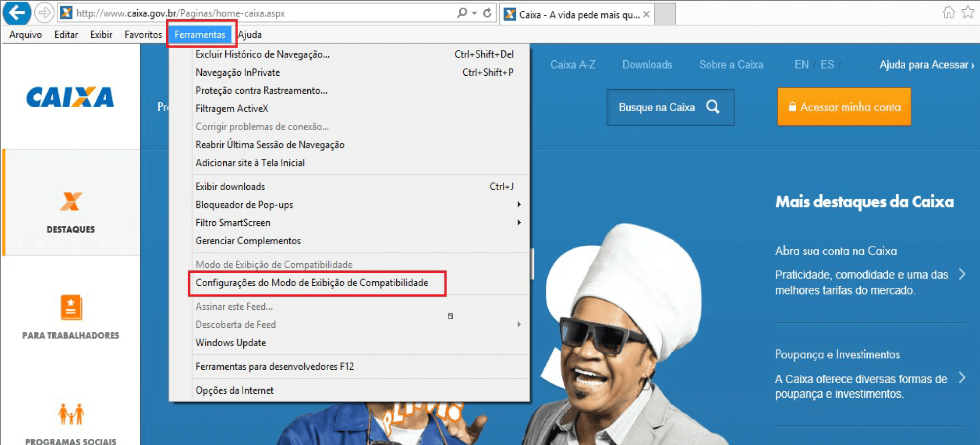Open the Favoritos menu
This screenshot has width=980, height=445.
[x=143, y=34]
